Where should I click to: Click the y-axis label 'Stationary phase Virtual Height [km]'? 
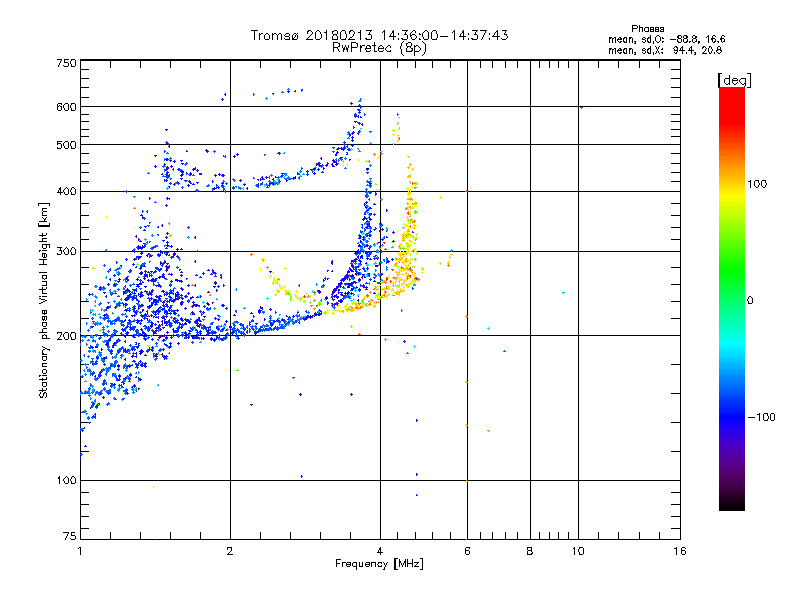pos(43,300)
